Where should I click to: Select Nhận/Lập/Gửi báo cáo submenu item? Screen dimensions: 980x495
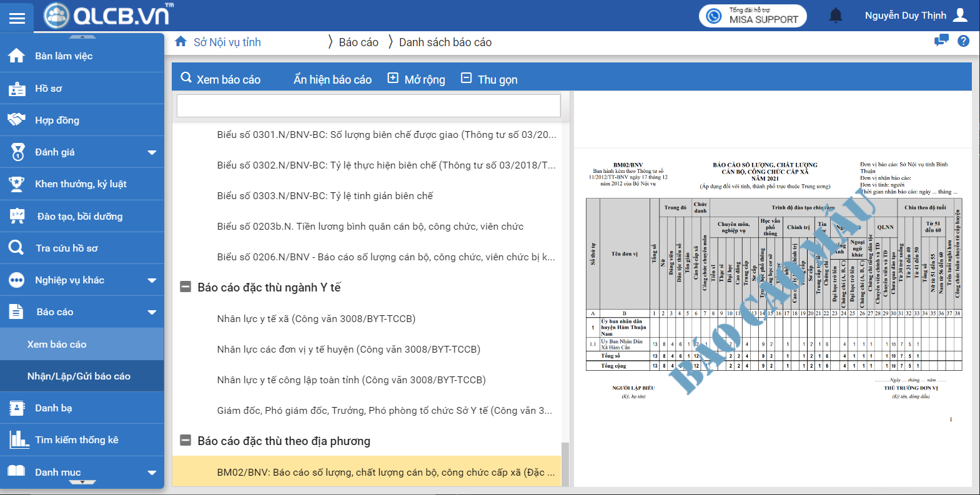(79, 376)
